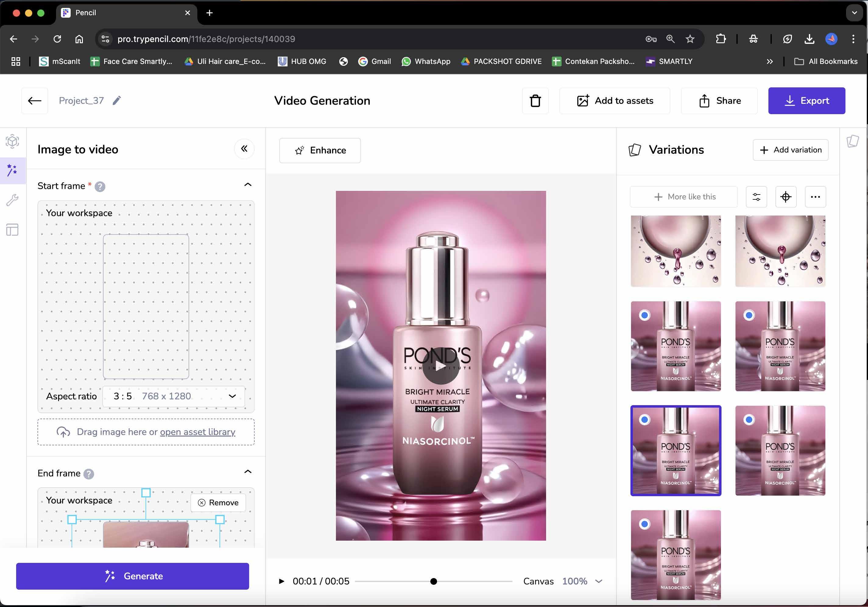Click the pencil icon to rename Project_37
The image size is (868, 607).
pyautogui.click(x=117, y=100)
